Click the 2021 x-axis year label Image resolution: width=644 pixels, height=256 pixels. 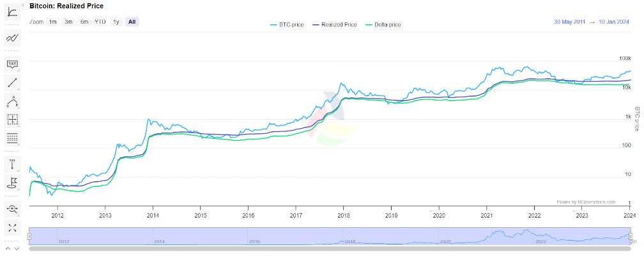coord(487,215)
